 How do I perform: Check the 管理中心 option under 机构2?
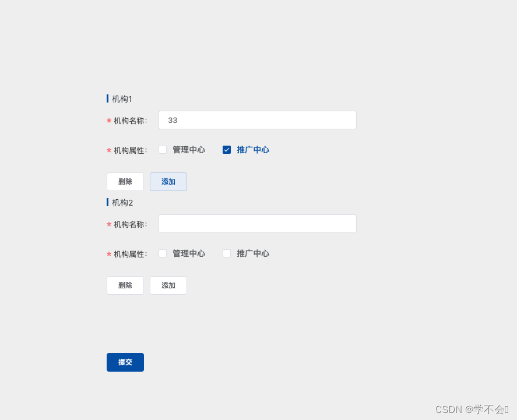tap(162, 253)
